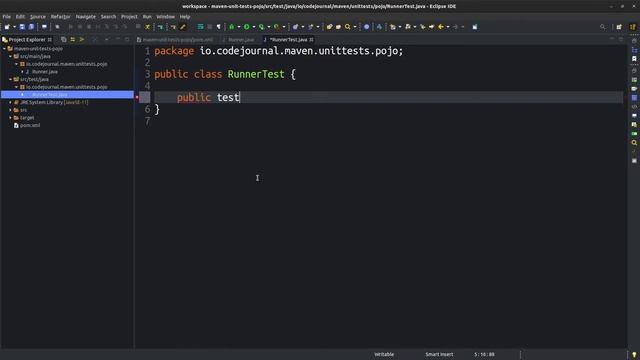Switch to the Runner.java editor tab
The height and width of the screenshot is (360, 640).
pyautogui.click(x=238, y=40)
